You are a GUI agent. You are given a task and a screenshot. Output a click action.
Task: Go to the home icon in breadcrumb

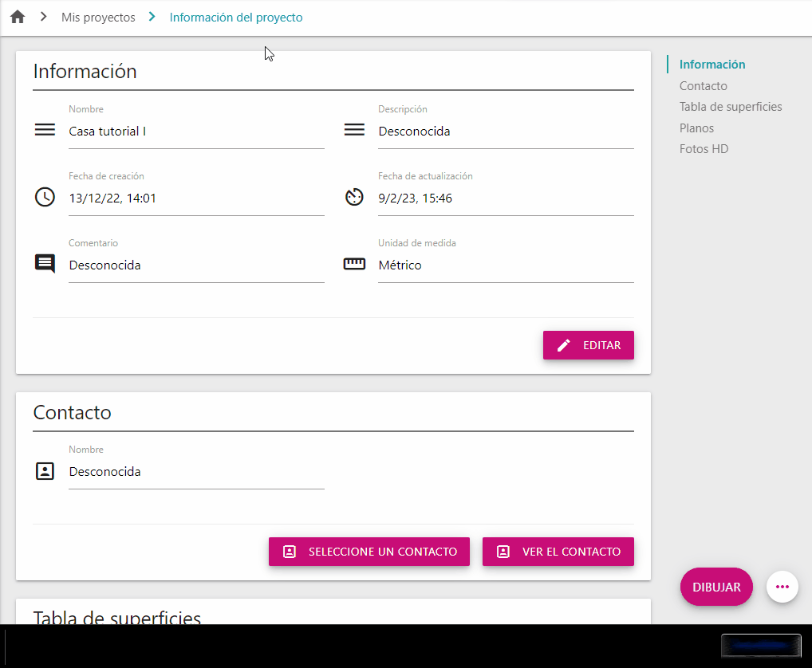tap(18, 17)
